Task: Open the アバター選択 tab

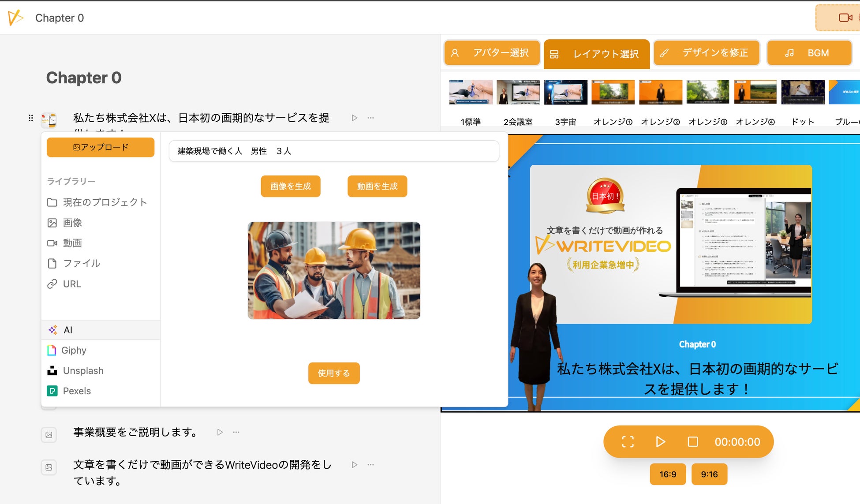Action: click(492, 53)
